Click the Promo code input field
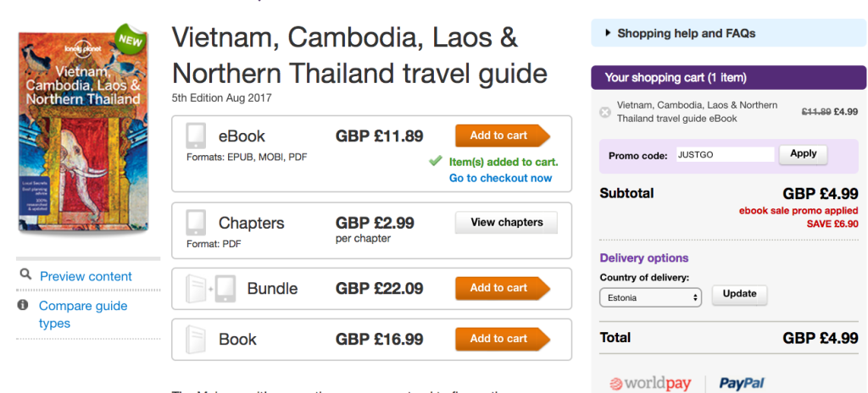Viewport: 868px width, 393px height. [724, 155]
